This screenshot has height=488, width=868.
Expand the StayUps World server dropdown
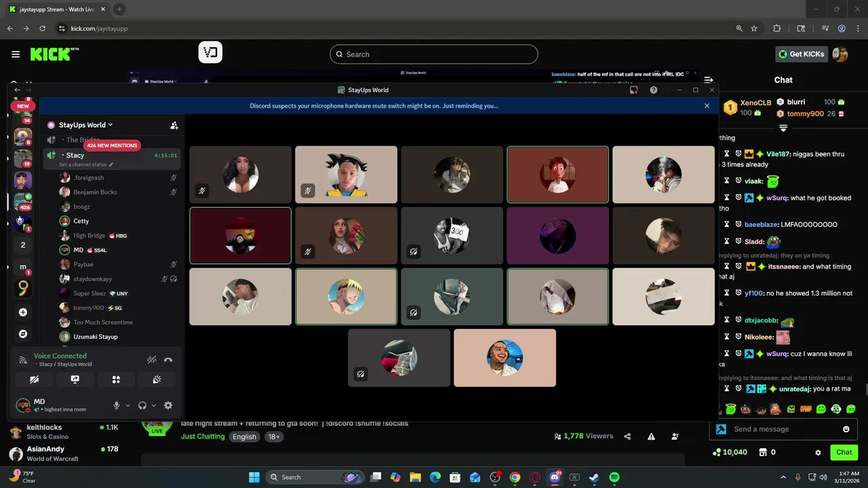click(85, 125)
